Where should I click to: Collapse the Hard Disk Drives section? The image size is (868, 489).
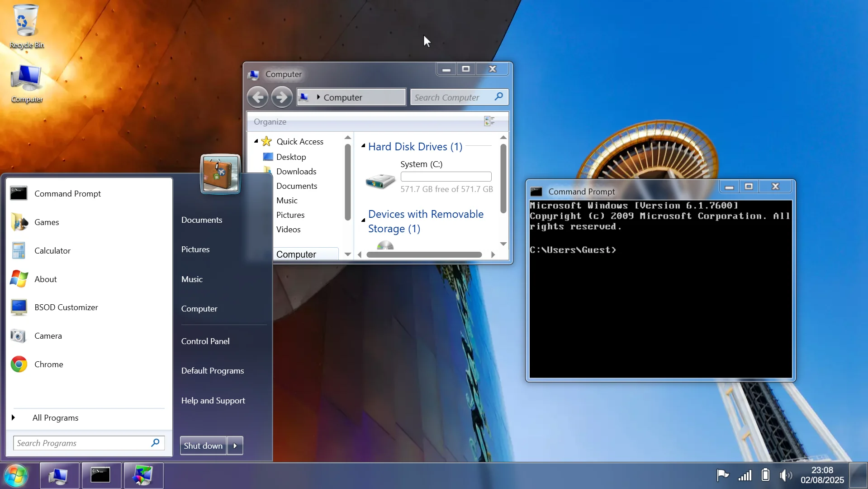(x=363, y=146)
